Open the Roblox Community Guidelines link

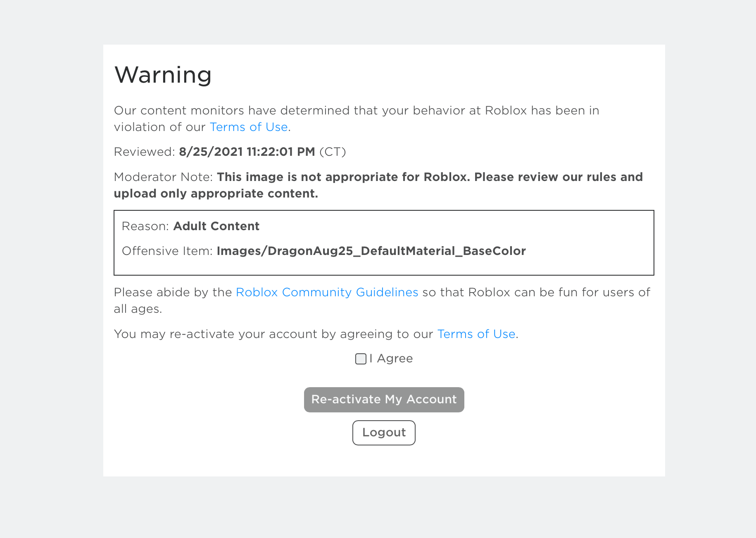click(x=327, y=292)
